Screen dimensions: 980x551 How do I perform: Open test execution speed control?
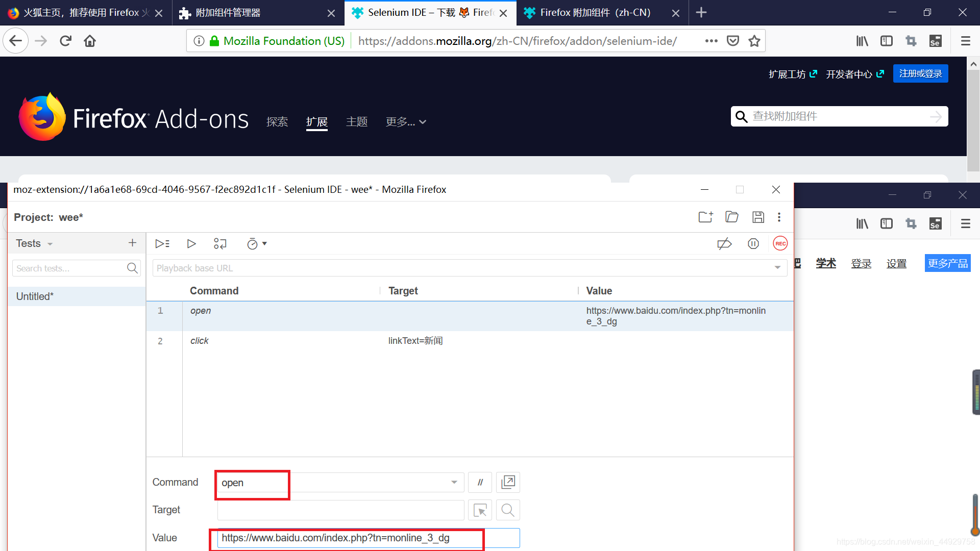[257, 244]
